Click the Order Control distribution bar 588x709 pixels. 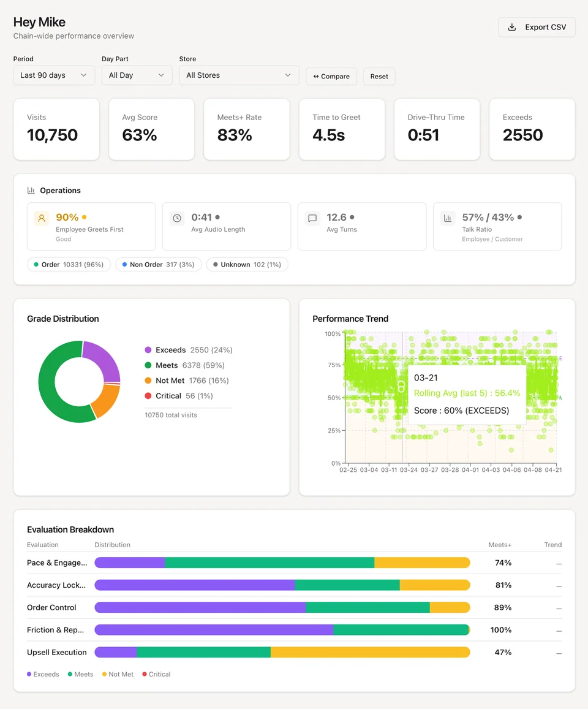(282, 607)
